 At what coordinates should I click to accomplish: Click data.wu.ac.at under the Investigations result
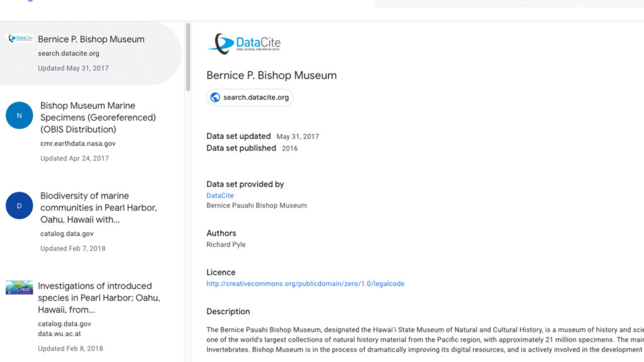pyautogui.click(x=59, y=334)
